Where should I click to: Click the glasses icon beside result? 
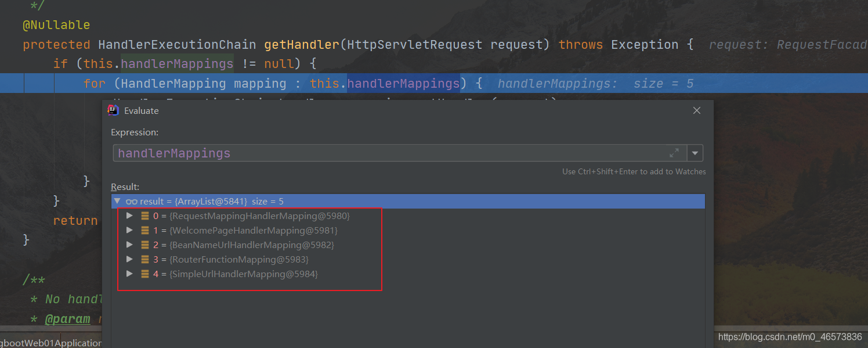[x=132, y=202]
